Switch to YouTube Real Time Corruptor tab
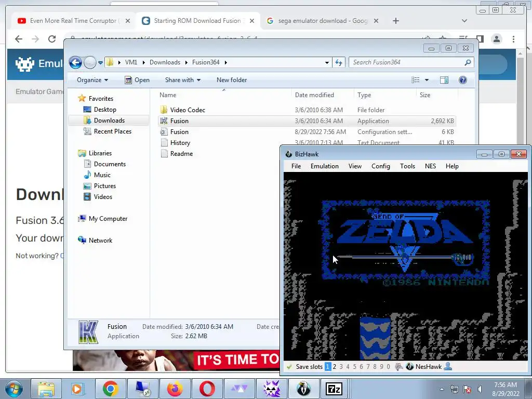 tap(73, 21)
